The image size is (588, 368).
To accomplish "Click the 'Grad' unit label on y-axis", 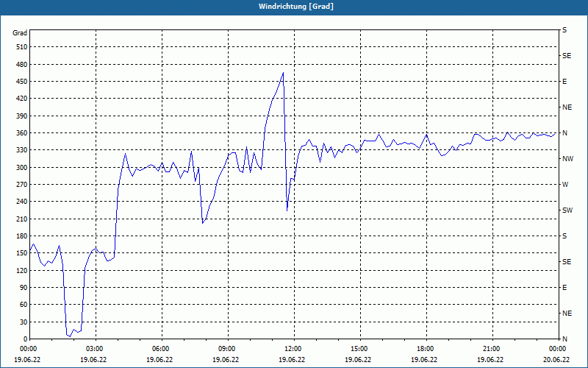I will click(20, 33).
